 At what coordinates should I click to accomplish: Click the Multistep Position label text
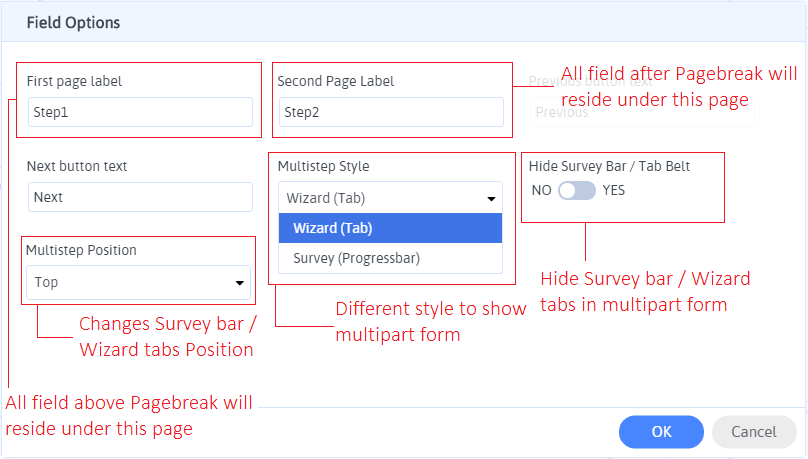click(81, 250)
